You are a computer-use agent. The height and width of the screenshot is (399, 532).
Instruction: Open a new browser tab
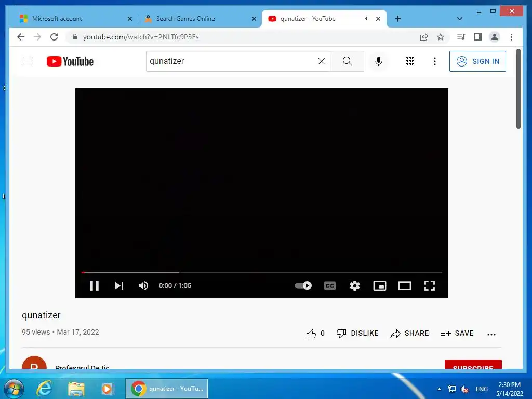(x=398, y=19)
